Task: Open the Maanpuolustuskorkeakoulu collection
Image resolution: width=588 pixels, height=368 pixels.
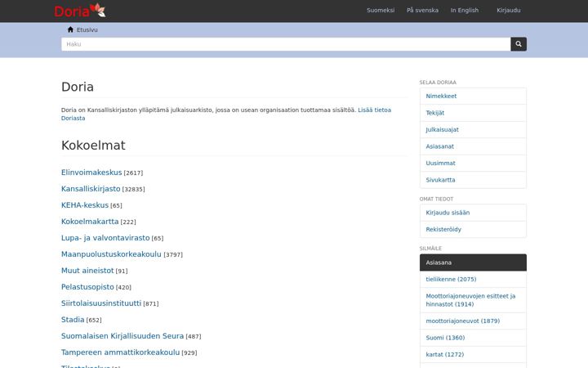Action: tap(111, 254)
